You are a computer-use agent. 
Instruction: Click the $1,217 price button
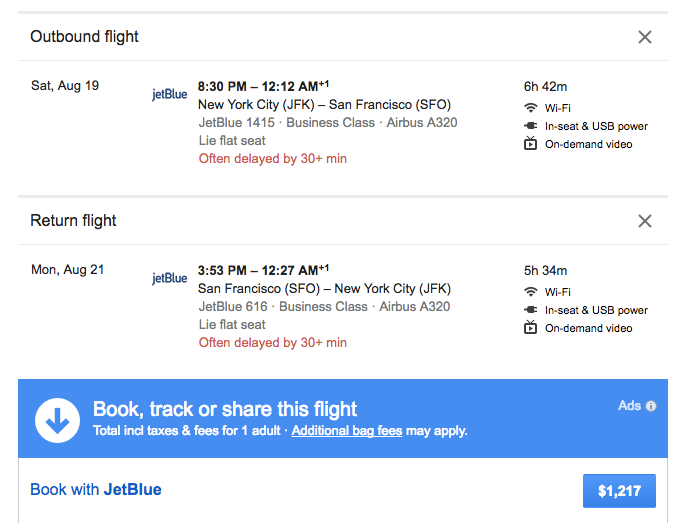pos(619,491)
